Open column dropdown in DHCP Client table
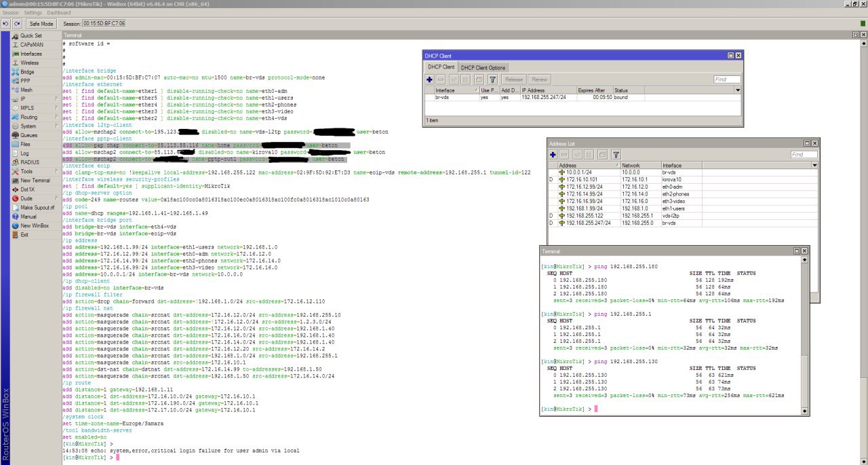This screenshot has height=465, width=868. tap(738, 90)
